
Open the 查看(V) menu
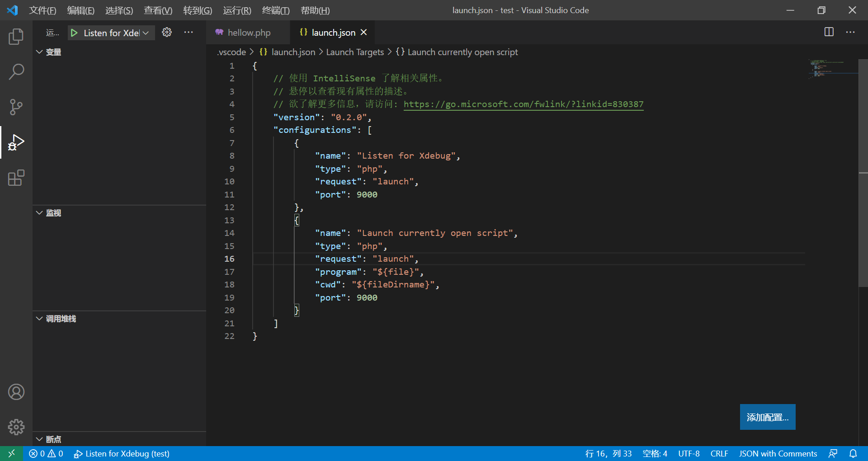[x=158, y=10]
